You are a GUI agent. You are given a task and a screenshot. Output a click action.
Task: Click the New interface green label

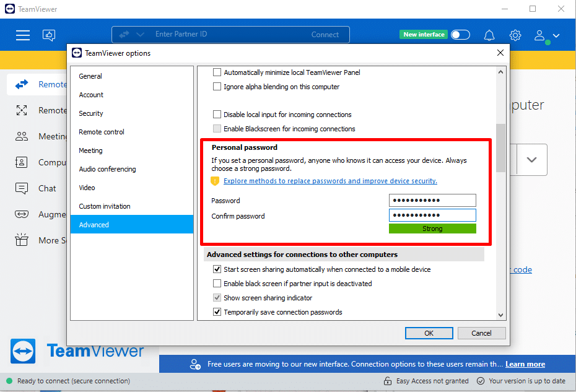424,35
